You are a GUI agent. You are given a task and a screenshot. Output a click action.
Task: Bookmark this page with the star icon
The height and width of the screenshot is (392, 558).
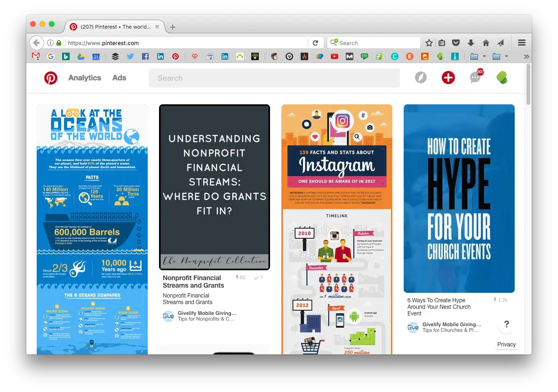pyautogui.click(x=429, y=43)
